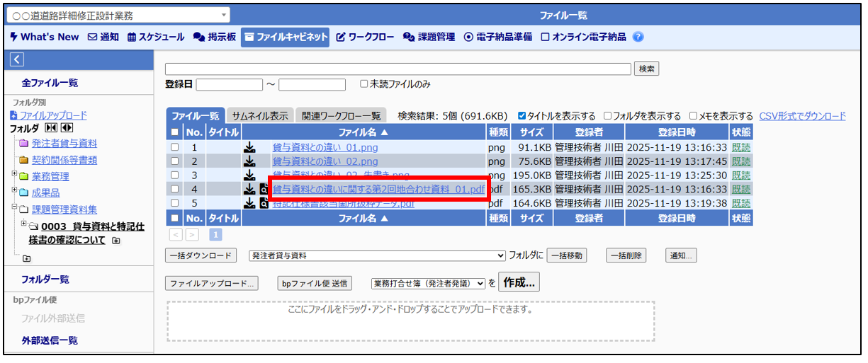Open the preview icon for file No. 5
This screenshot has height=363, width=868.
(264, 203)
